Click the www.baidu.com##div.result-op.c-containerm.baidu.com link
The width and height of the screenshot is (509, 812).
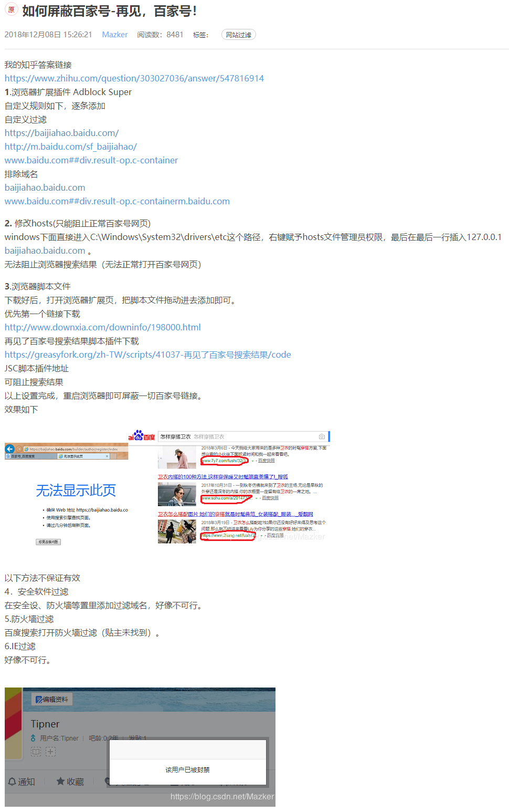(117, 201)
